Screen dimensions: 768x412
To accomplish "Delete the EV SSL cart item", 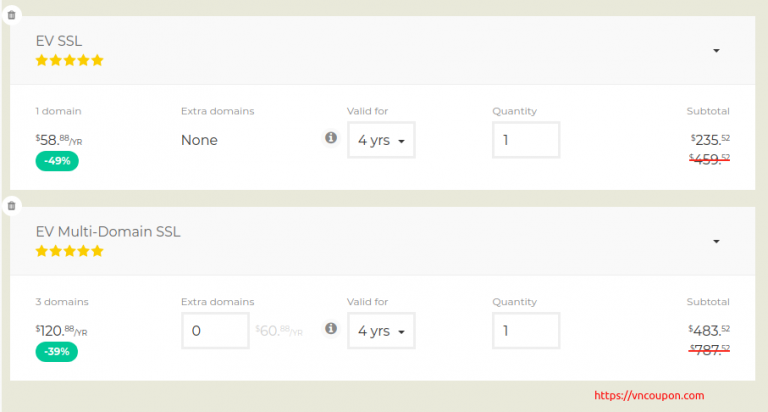I will [11, 15].
